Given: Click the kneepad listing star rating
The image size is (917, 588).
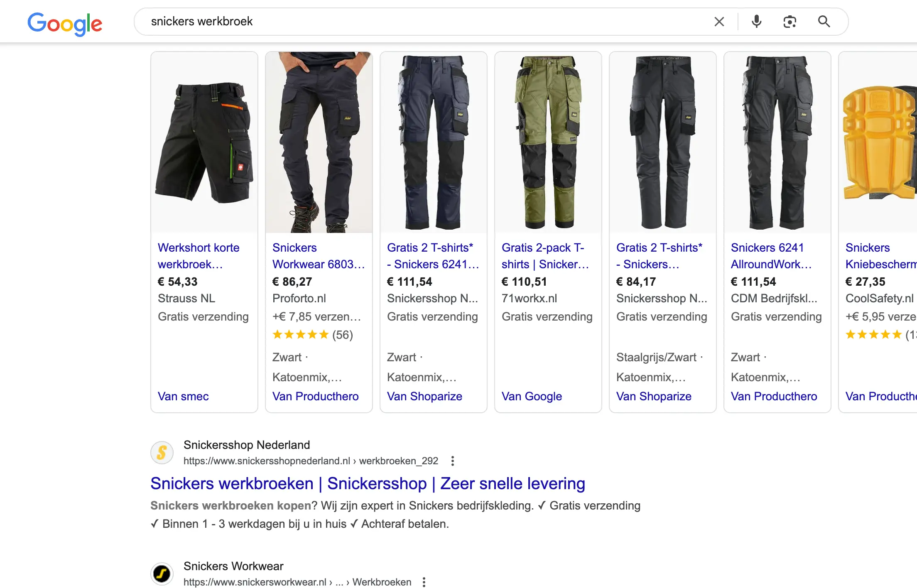Looking at the screenshot, I should (x=880, y=335).
